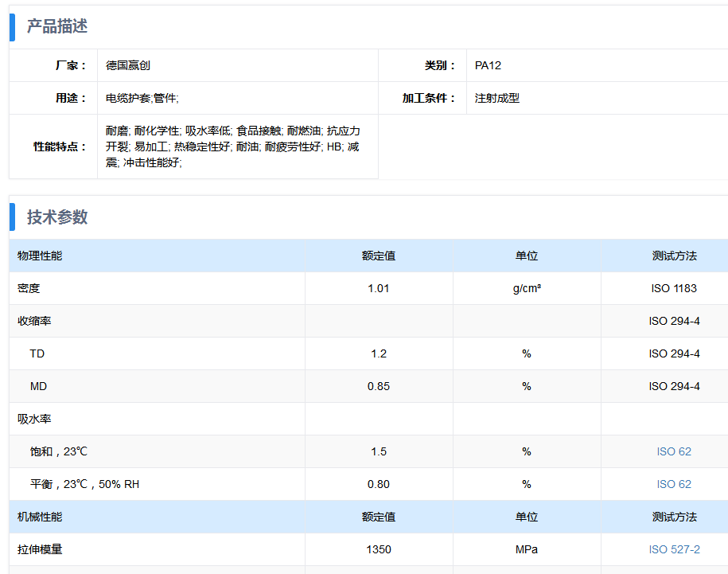728x574 pixels.
Task: Click the 产品描述 section heading
Action: (57, 26)
